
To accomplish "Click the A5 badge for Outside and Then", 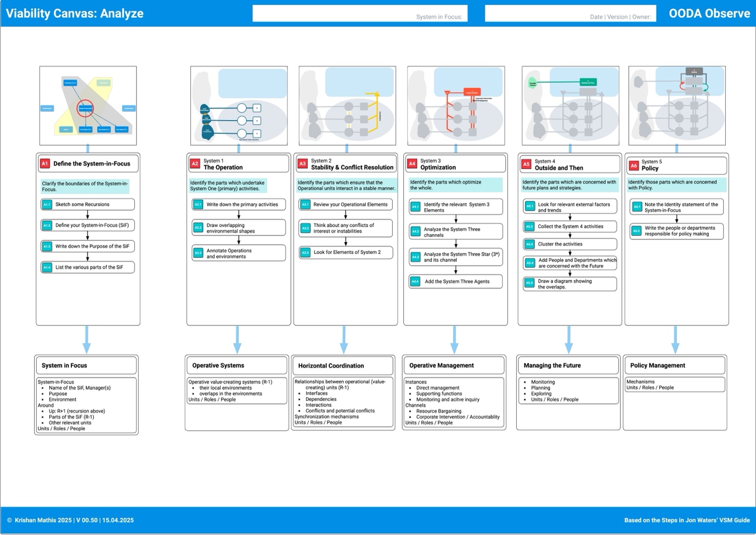I will 526,163.
